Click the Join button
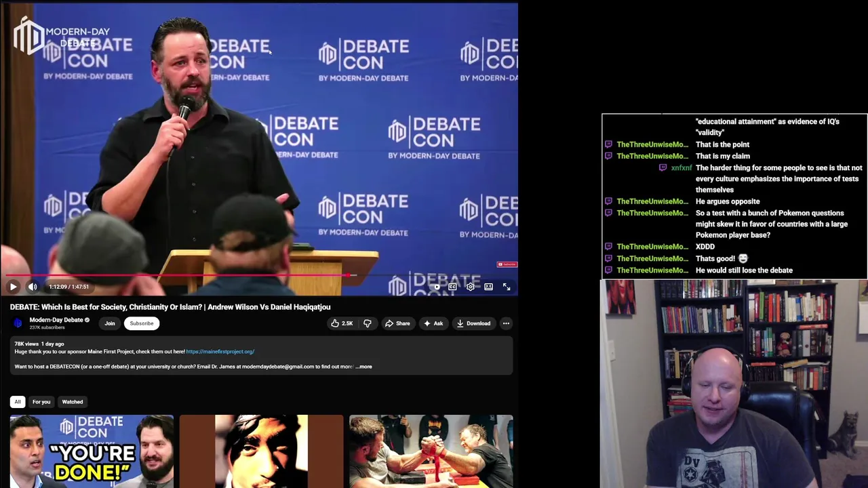868x488 pixels. click(x=110, y=323)
